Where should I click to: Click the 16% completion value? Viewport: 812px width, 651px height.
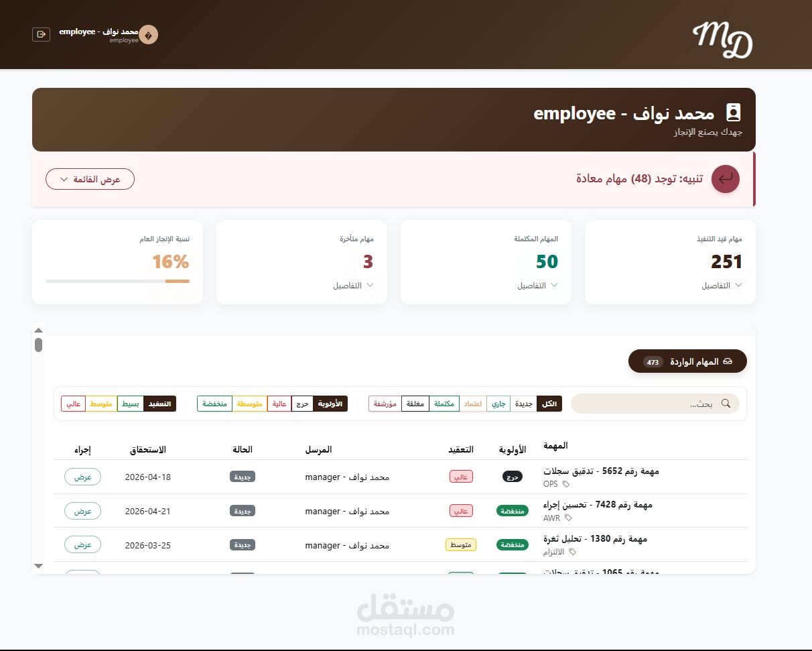170,261
